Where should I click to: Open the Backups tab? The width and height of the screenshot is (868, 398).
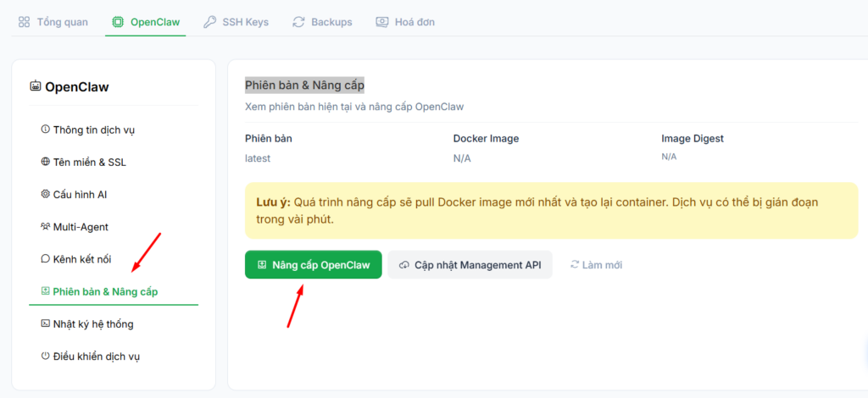[322, 22]
